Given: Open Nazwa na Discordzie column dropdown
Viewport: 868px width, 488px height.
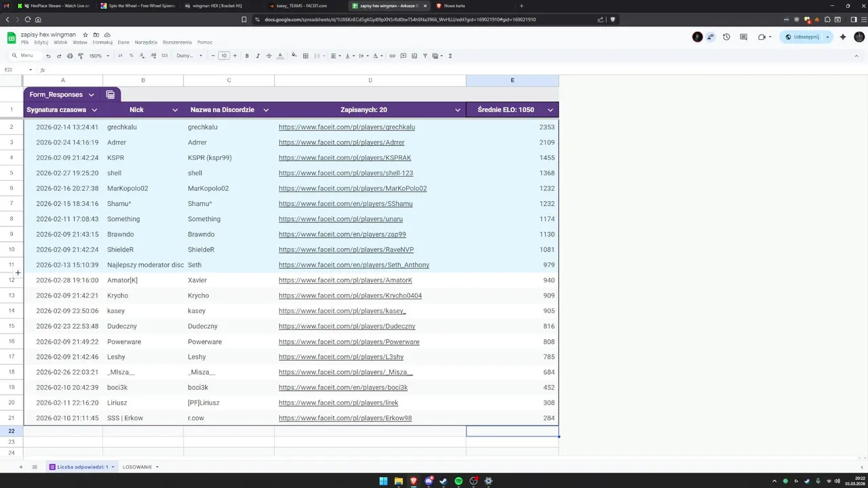Looking at the screenshot, I should point(266,110).
